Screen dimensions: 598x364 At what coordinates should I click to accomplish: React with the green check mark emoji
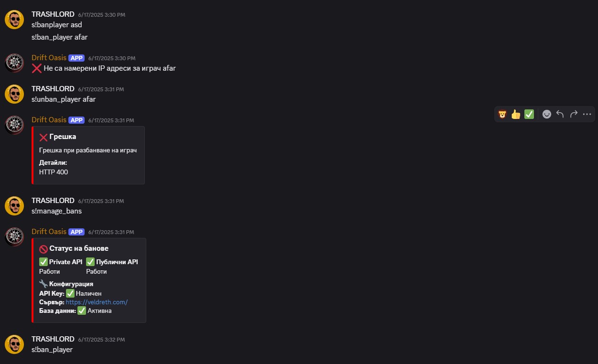[x=529, y=114]
